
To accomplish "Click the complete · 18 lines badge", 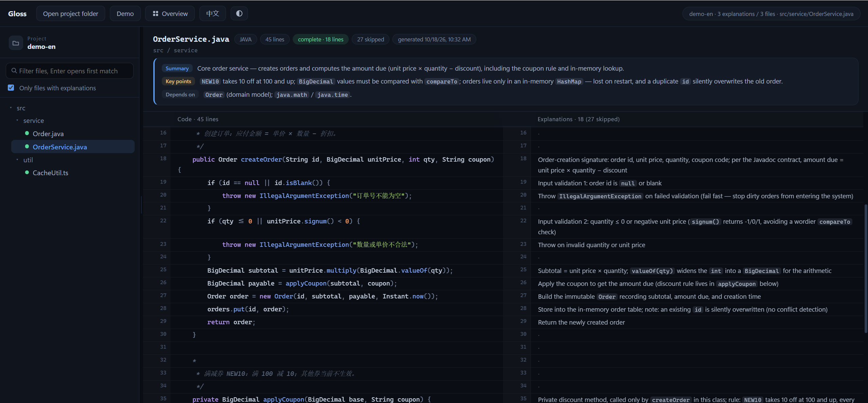I will click(x=321, y=39).
